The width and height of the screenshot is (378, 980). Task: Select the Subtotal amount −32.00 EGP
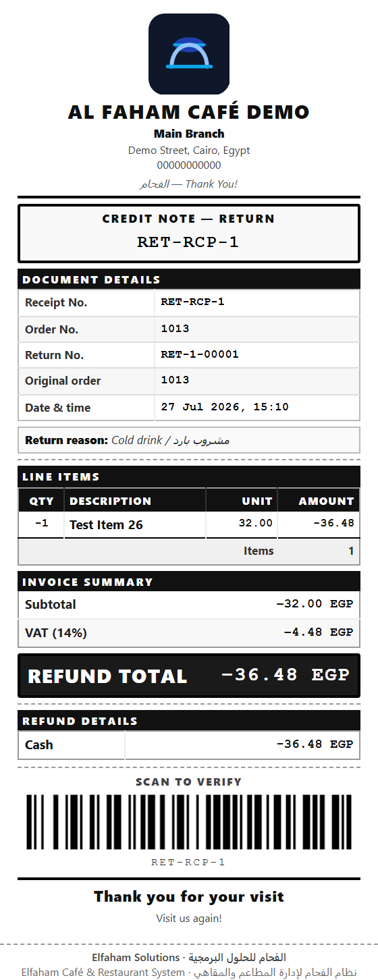point(315,604)
